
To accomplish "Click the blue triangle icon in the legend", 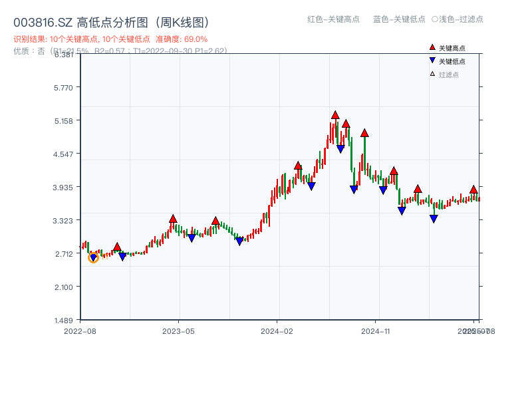I will [432, 61].
